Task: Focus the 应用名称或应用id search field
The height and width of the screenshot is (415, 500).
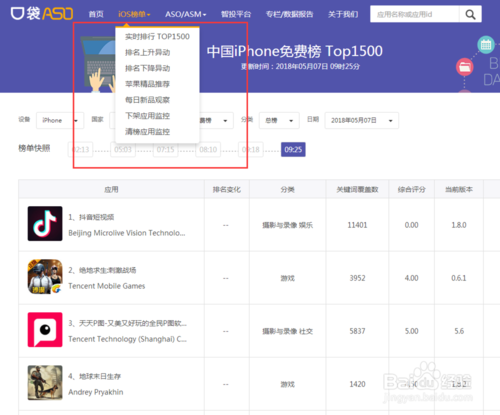Action: pyautogui.click(x=415, y=14)
